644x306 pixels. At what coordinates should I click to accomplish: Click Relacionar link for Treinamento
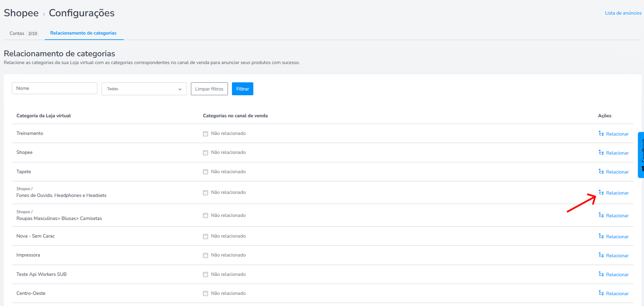pos(617,134)
